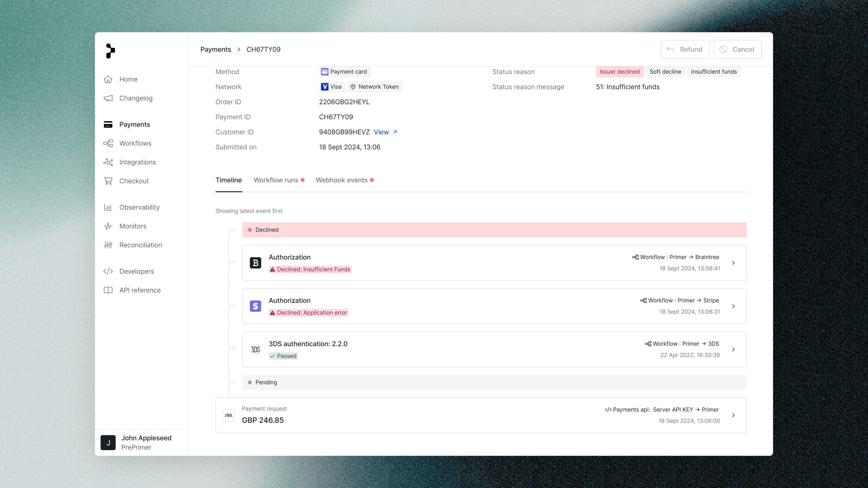Expand the Braintree Authorization event chevron
The image size is (868, 488).
733,263
